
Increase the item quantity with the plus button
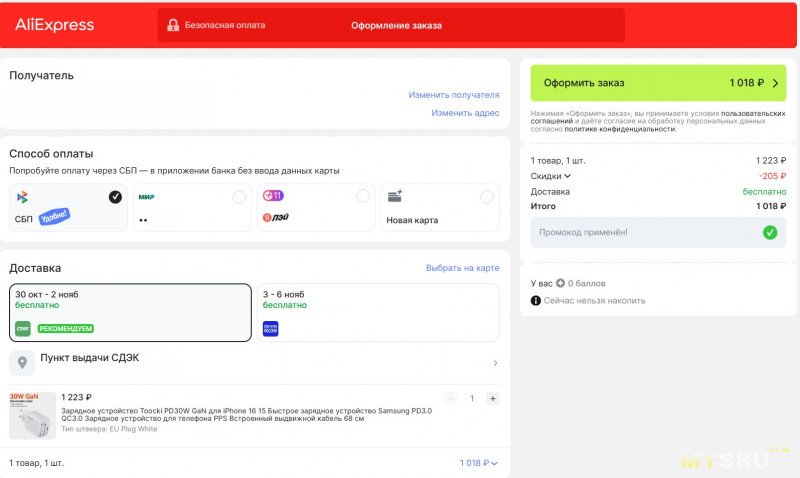[x=492, y=398]
